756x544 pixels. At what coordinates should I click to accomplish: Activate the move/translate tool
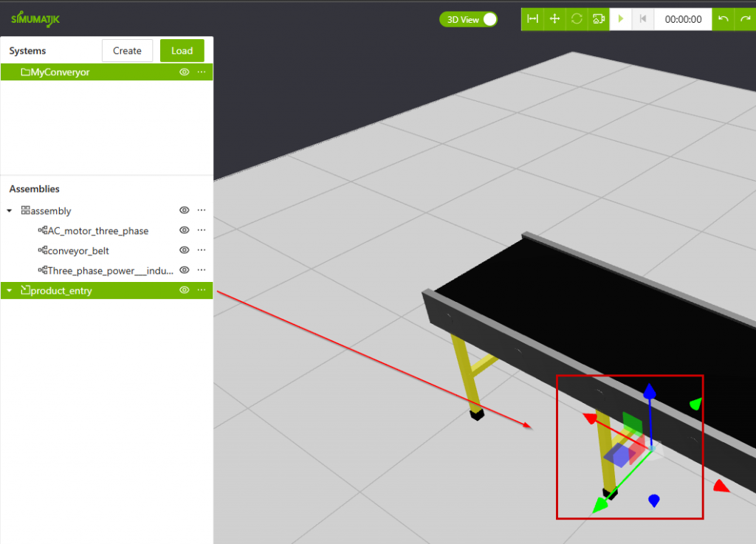point(554,19)
